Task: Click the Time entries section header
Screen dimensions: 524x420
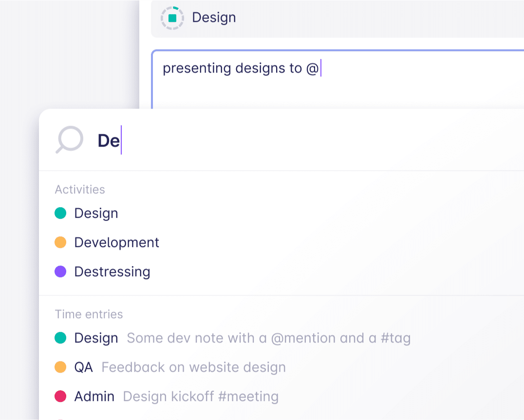Action: 89,314
